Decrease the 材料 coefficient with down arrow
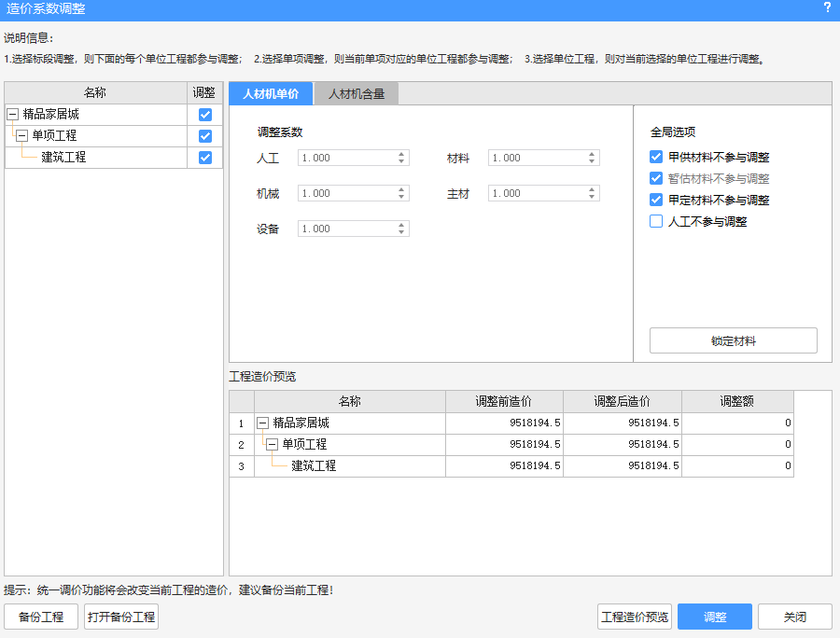Image resolution: width=840 pixels, height=638 pixels. 592,161
